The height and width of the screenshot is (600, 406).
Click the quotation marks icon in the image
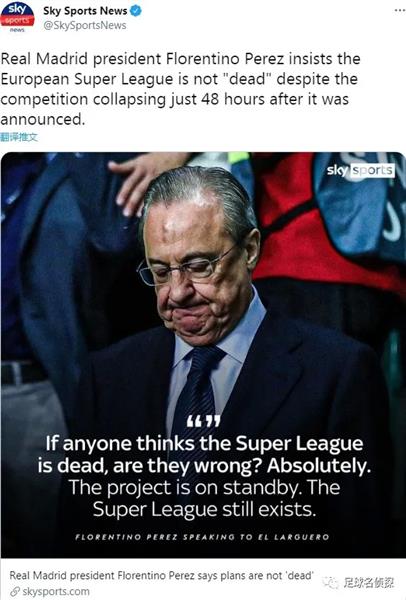tap(204, 421)
